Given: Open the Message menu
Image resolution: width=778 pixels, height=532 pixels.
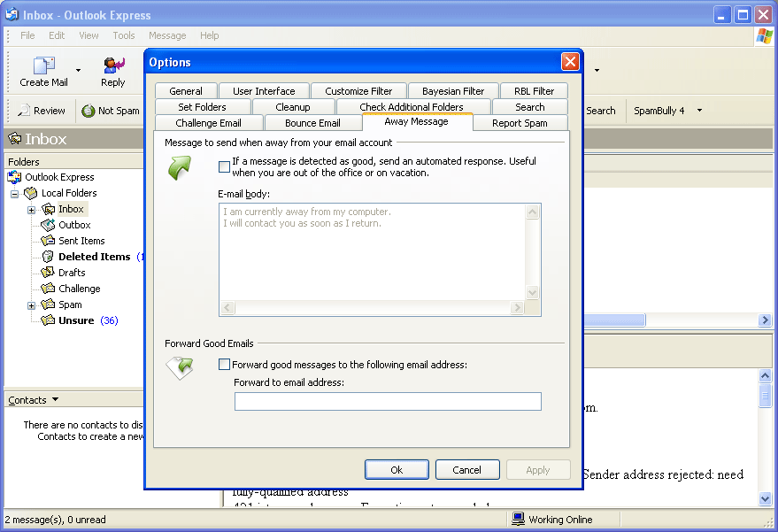Looking at the screenshot, I should click(167, 35).
